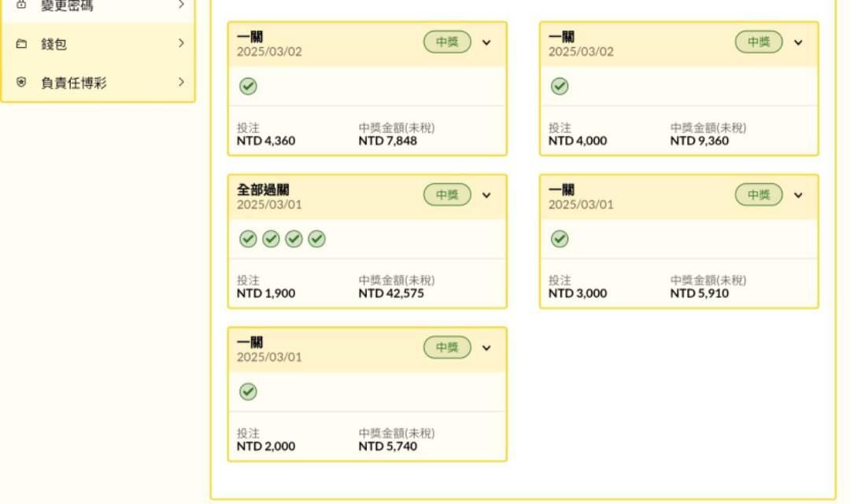Expand the NTD 4,360 bet ticket chevron

(486, 42)
